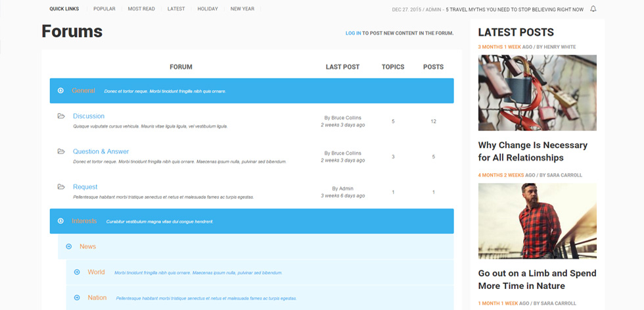This screenshot has height=310, width=644.
Task: Click the Posts column header
Action: click(x=433, y=66)
